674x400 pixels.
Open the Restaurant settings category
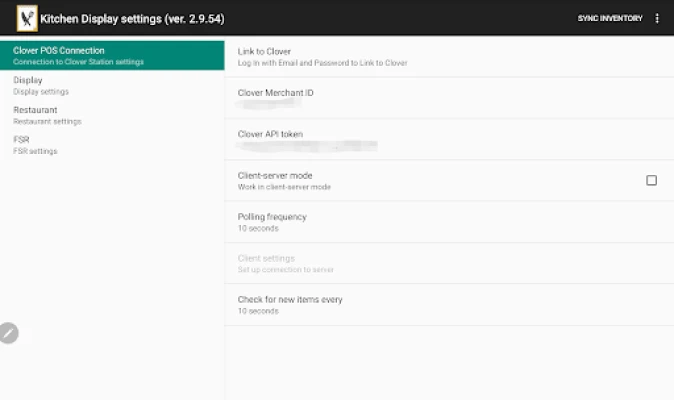(112, 115)
